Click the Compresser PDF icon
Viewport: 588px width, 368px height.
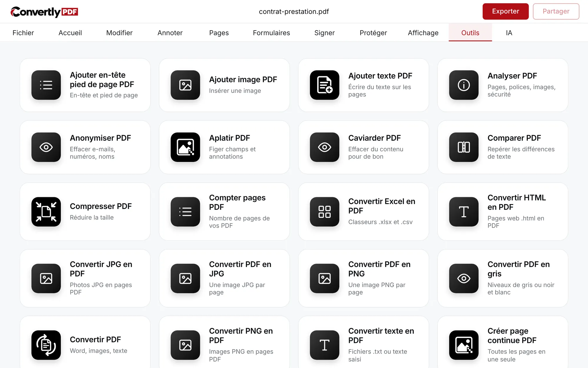(46, 212)
